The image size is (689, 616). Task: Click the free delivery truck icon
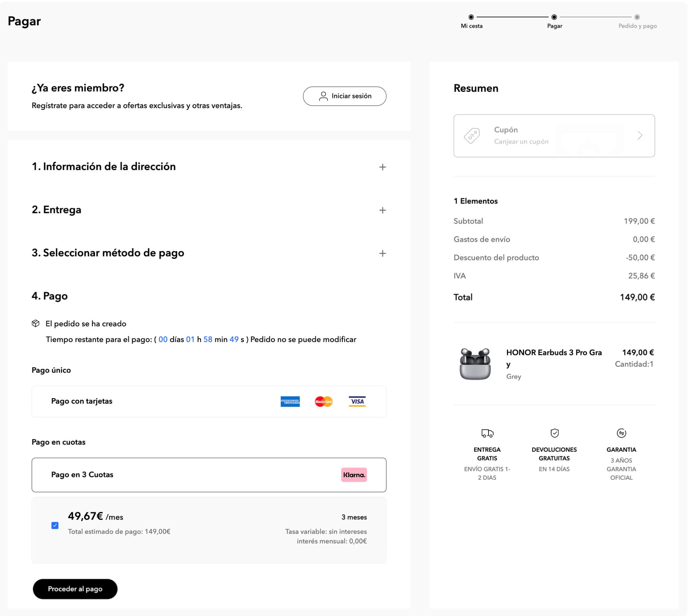pyautogui.click(x=487, y=433)
